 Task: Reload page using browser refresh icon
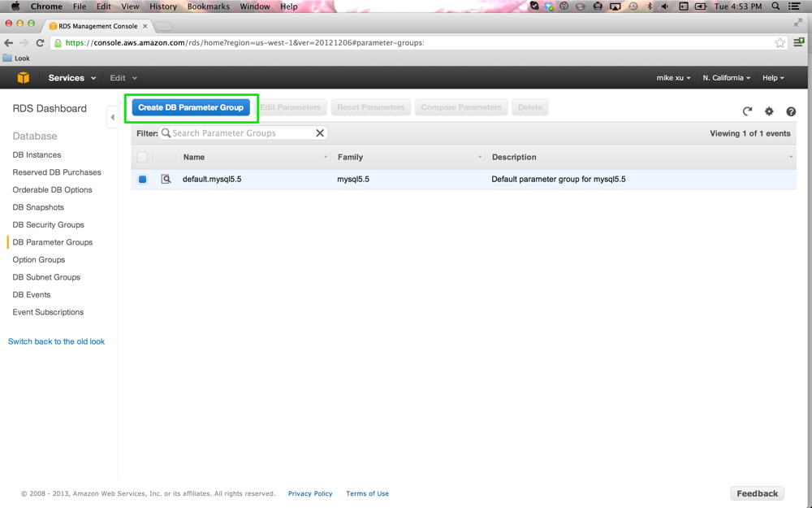coord(40,43)
